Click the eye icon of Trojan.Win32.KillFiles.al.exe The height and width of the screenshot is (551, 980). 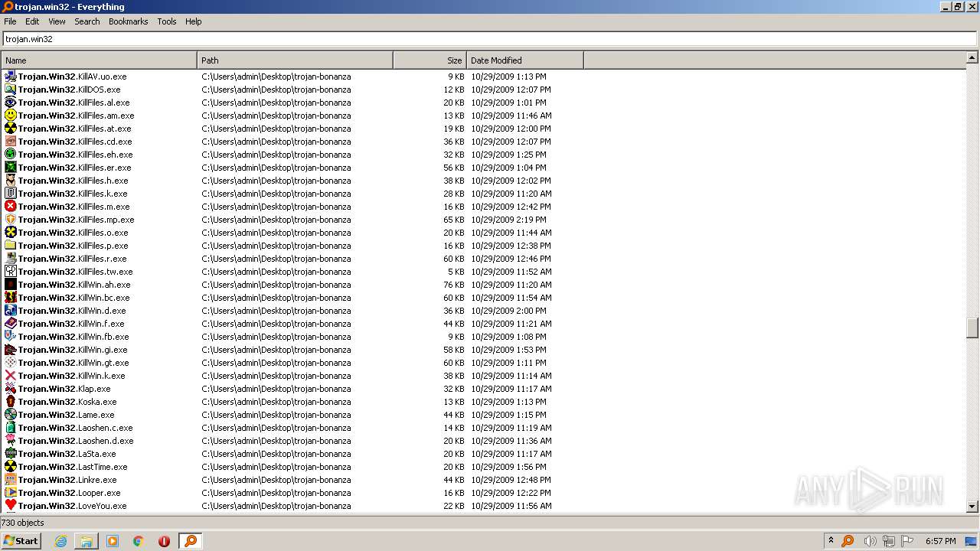[11, 103]
